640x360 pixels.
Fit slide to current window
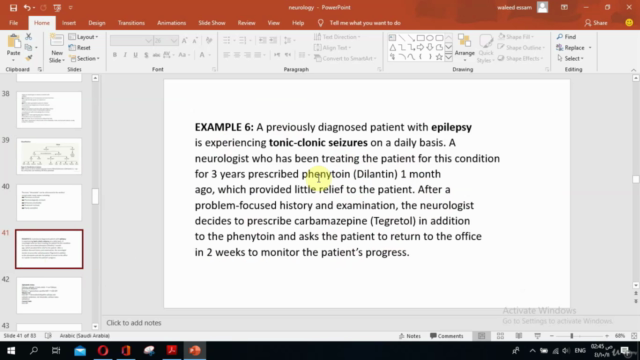(x=634, y=336)
